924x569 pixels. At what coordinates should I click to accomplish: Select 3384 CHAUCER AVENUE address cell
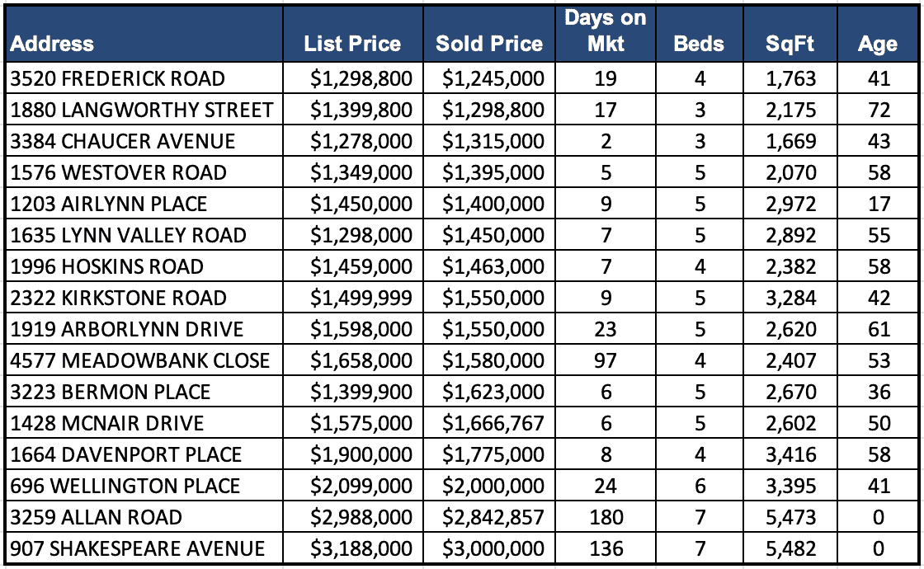(x=123, y=141)
